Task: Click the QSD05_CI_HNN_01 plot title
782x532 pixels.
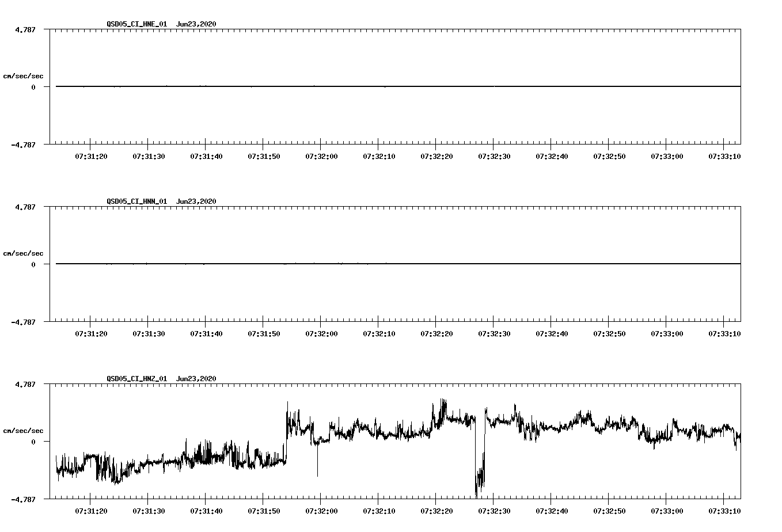Action: [137, 202]
